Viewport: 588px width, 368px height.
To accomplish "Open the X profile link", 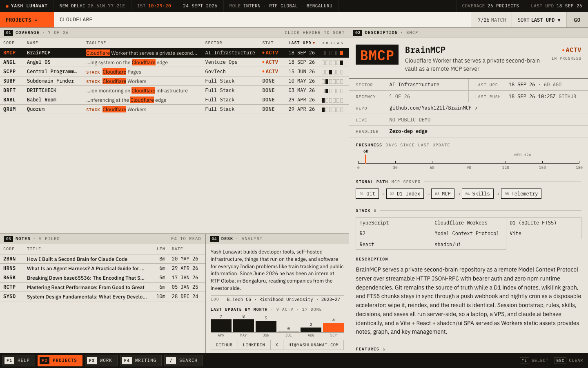I will tap(277, 345).
